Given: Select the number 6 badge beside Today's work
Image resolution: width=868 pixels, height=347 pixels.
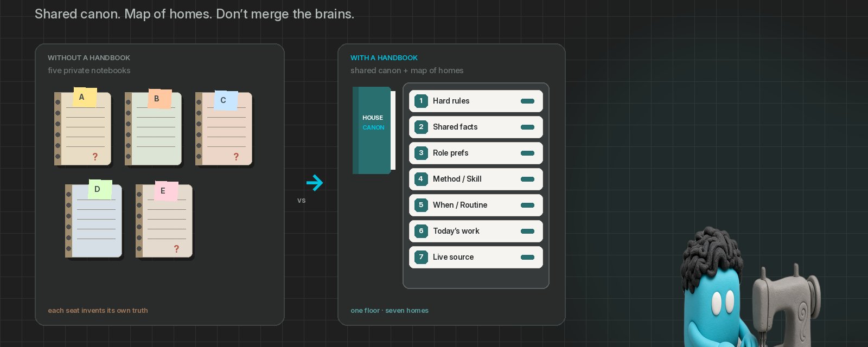Looking at the screenshot, I should tap(421, 231).
